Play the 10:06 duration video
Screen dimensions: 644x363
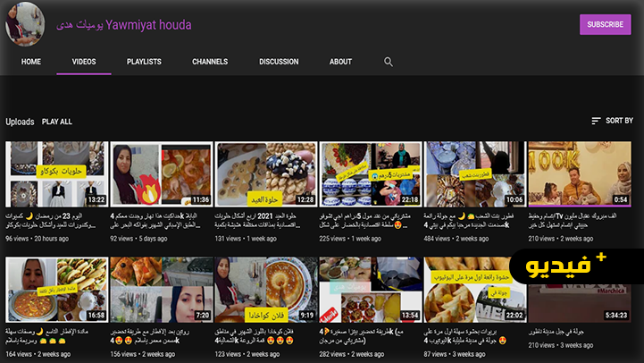coord(474,173)
